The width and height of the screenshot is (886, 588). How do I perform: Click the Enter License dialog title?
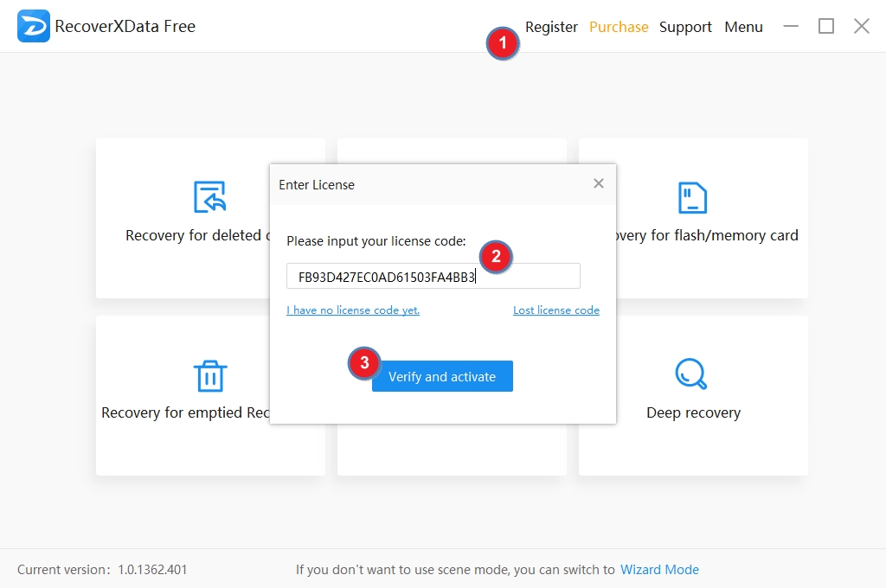pyautogui.click(x=317, y=185)
